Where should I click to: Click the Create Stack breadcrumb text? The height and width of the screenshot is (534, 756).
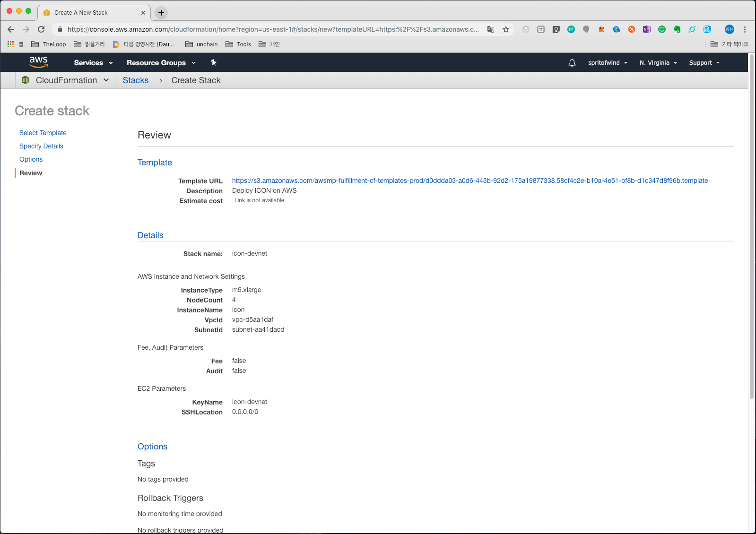196,80
